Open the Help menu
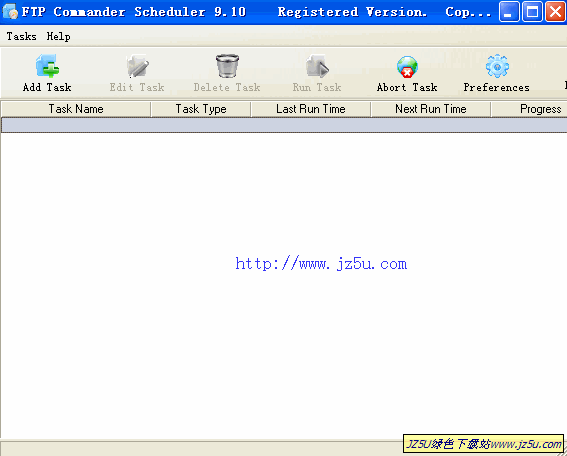The height and width of the screenshot is (456, 567). click(x=58, y=37)
